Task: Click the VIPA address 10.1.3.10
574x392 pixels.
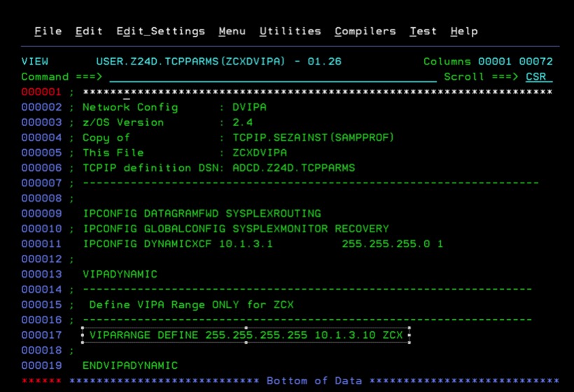Action: [x=345, y=335]
